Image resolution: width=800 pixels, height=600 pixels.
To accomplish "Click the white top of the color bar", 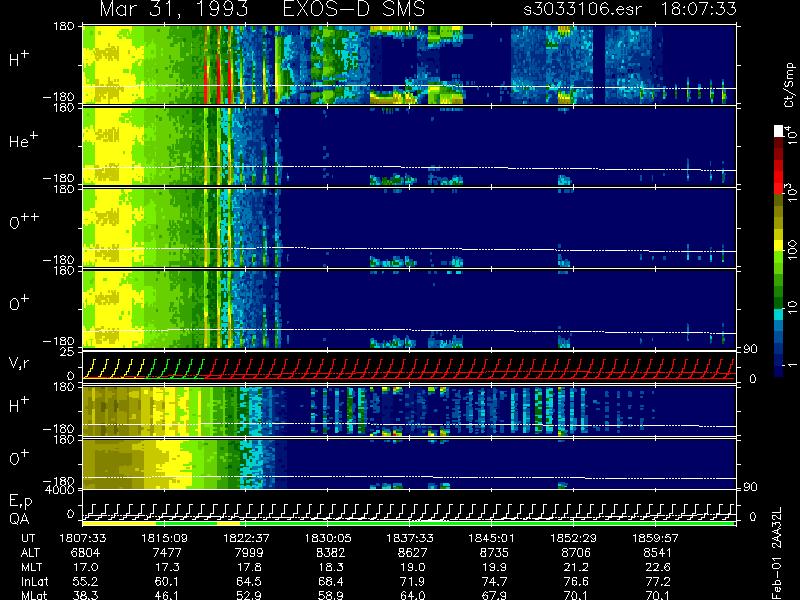I will pyautogui.click(x=779, y=131).
